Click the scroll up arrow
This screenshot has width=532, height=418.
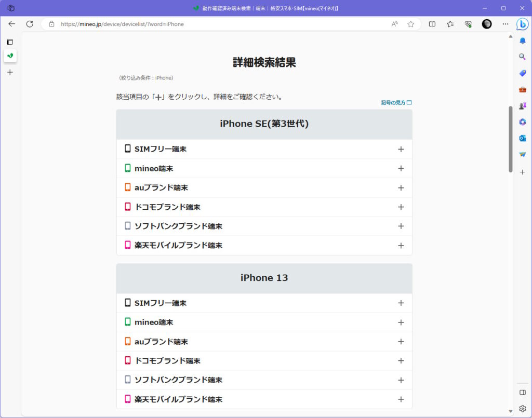pos(510,36)
